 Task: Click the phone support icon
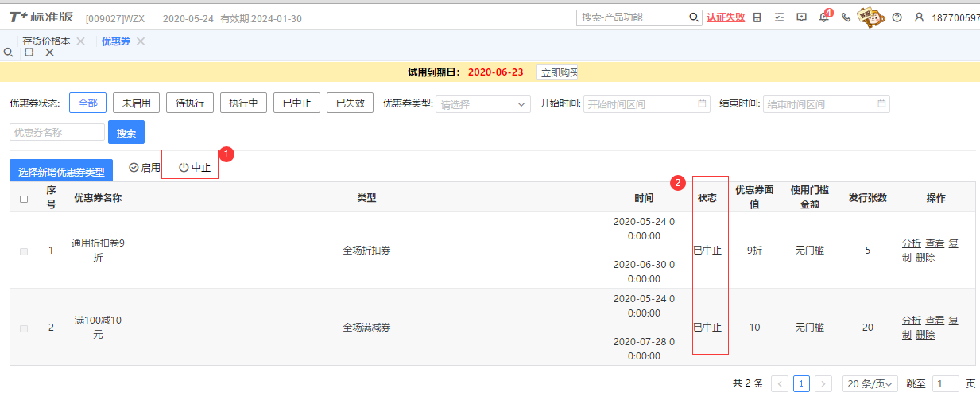coord(846,17)
